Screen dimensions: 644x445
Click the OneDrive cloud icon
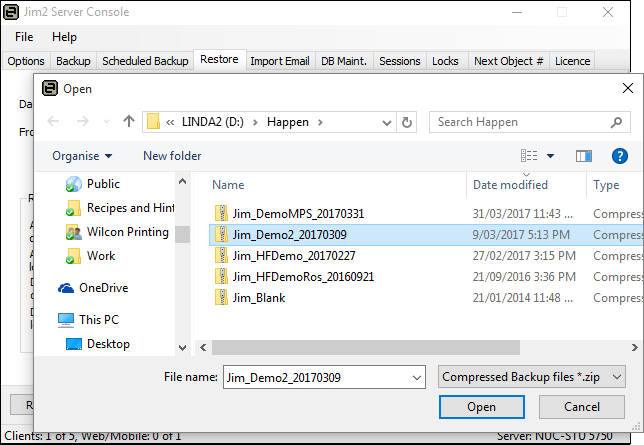[66, 288]
